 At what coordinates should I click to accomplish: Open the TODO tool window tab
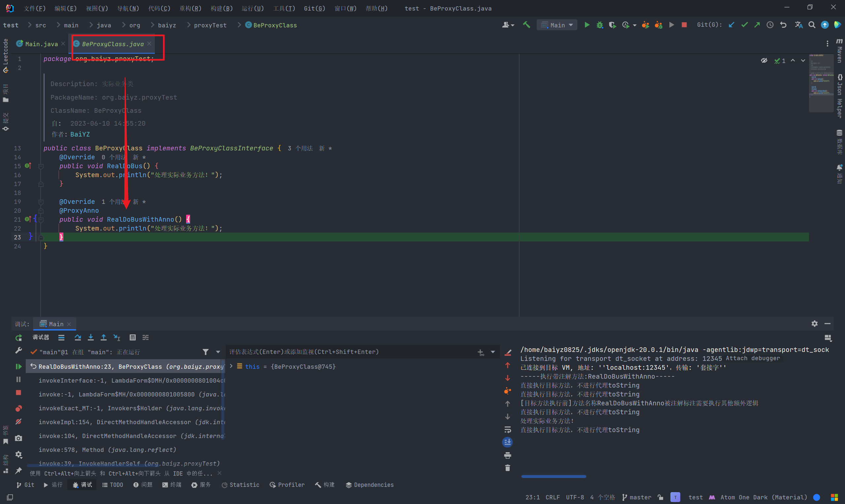113,485
